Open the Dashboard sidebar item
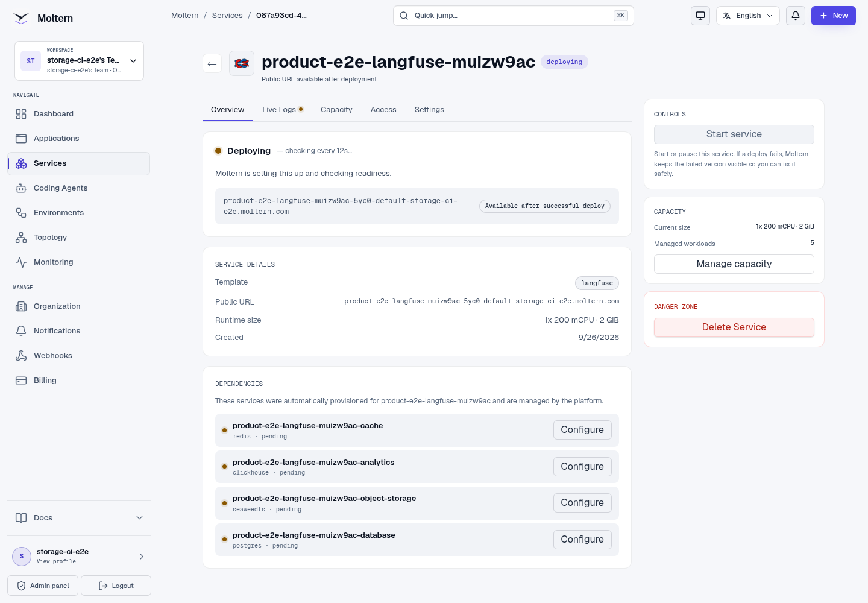The width and height of the screenshot is (868, 603). tap(78, 114)
